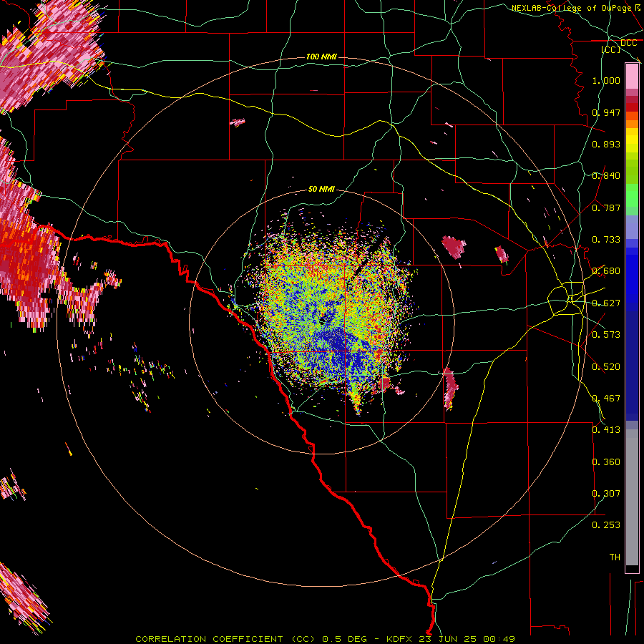Click the 0.733 scale value
Image resolution: width=644 pixels, height=644 pixels.
tap(606, 240)
